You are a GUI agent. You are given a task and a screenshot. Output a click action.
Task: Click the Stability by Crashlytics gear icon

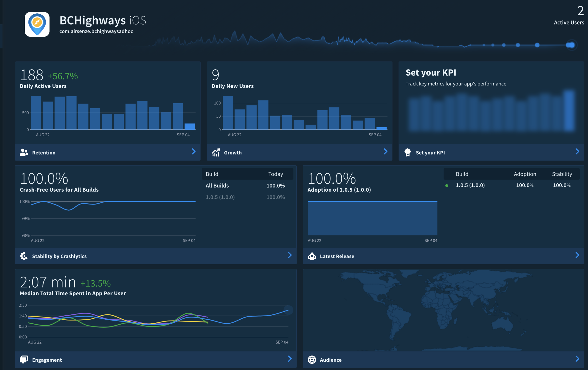click(x=24, y=256)
